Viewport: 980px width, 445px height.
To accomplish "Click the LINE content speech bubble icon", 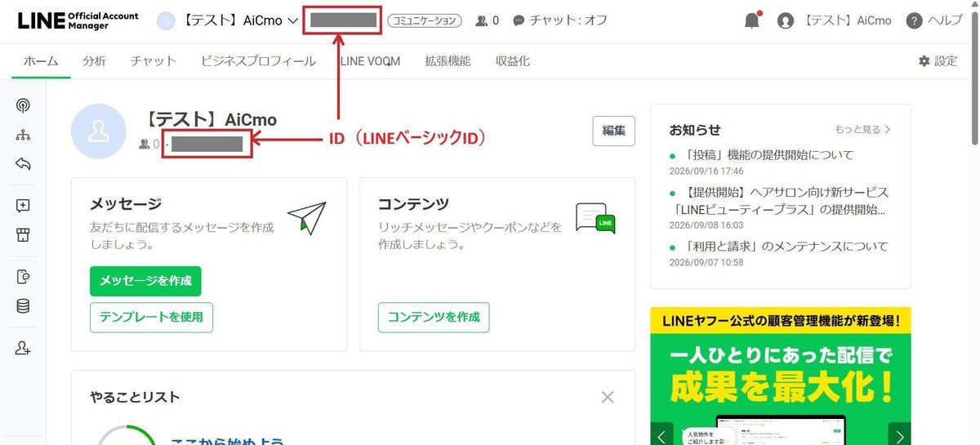I will (x=595, y=218).
